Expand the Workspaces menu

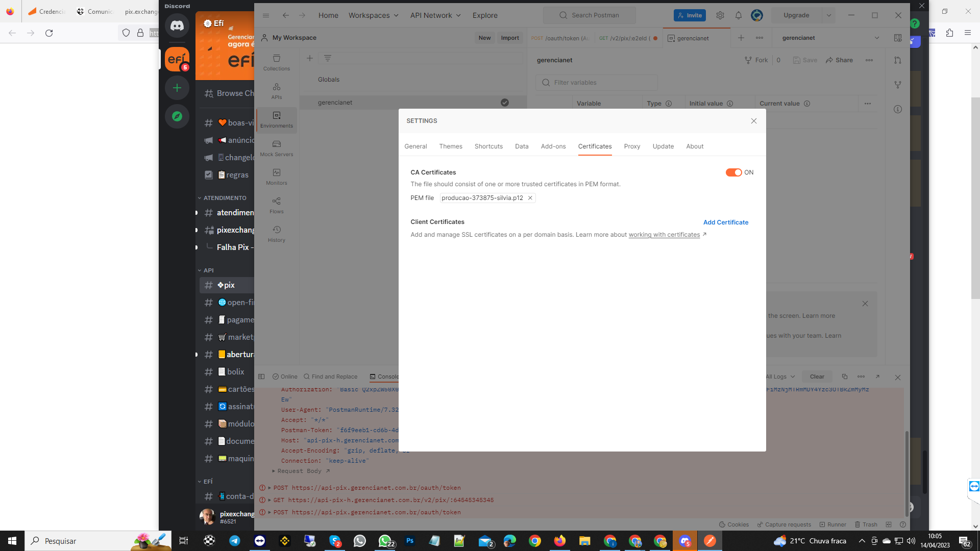click(373, 15)
